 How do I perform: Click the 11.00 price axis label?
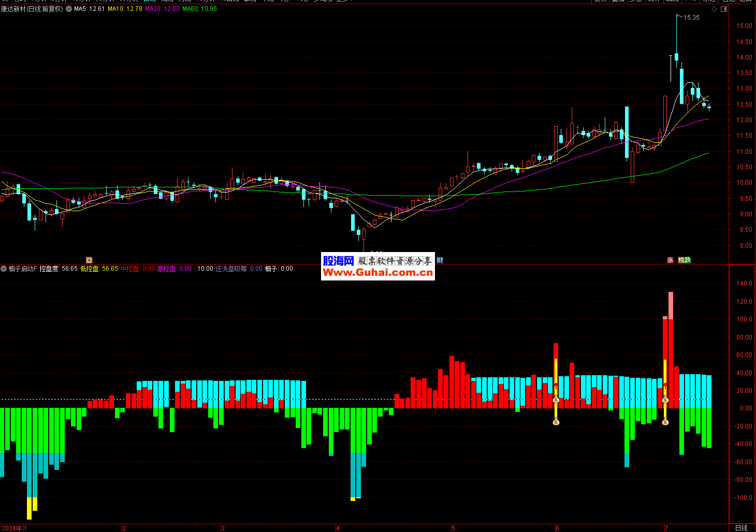[745, 152]
